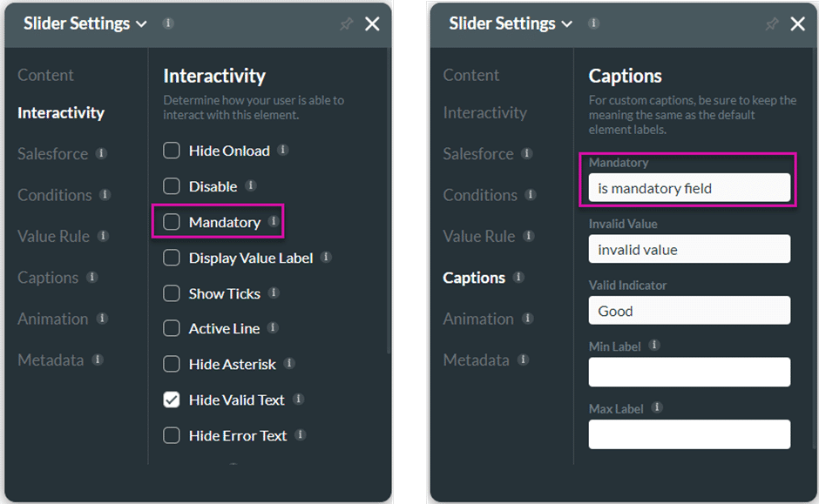Click info icon next to Hide Asterisk
819x504 pixels.
coord(289,364)
